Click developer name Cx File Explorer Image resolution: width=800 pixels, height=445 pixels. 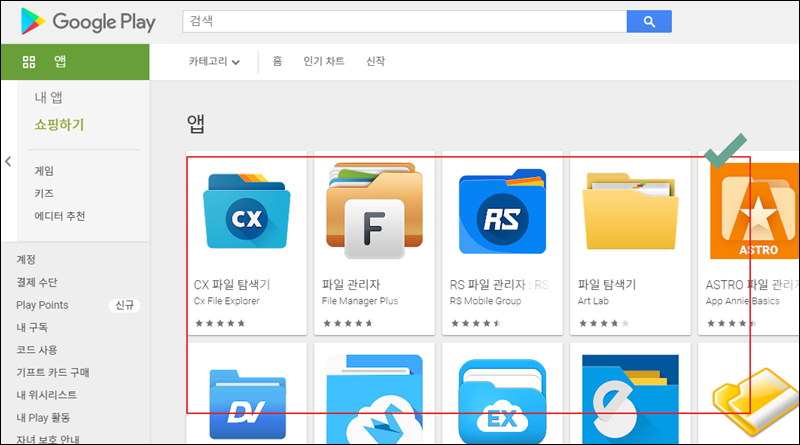point(227,301)
